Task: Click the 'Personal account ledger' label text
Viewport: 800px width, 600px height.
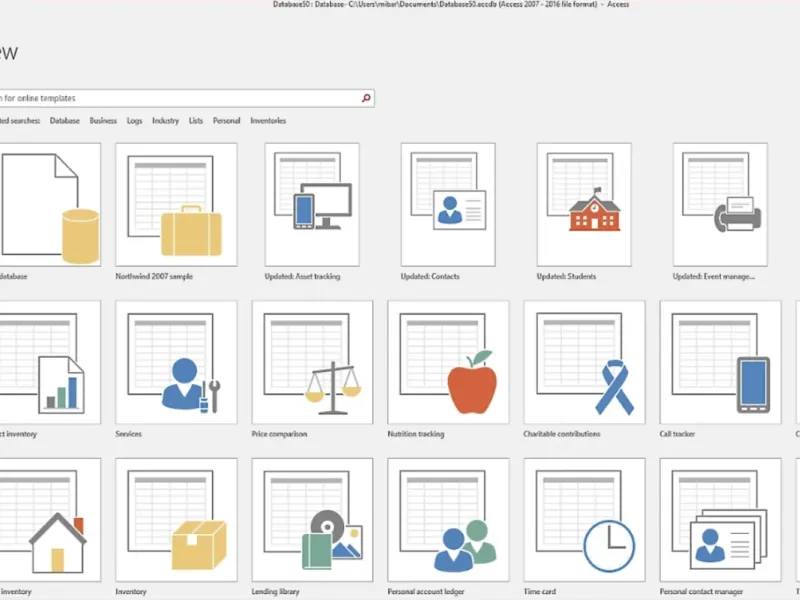Action: (426, 592)
